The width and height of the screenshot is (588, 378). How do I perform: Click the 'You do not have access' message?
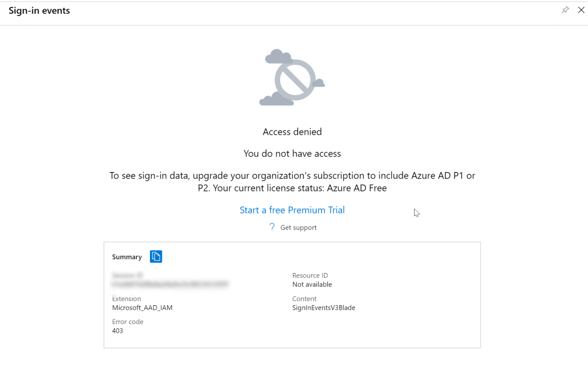click(292, 154)
